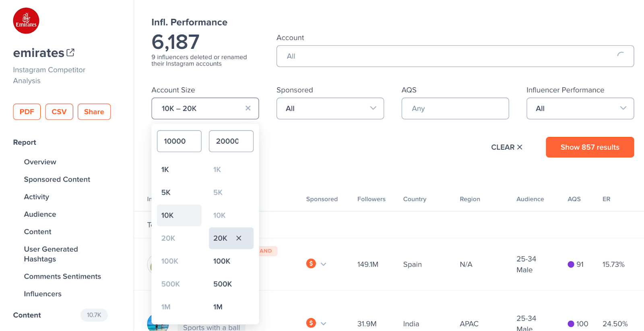Sort by Audience column header

pos(530,199)
